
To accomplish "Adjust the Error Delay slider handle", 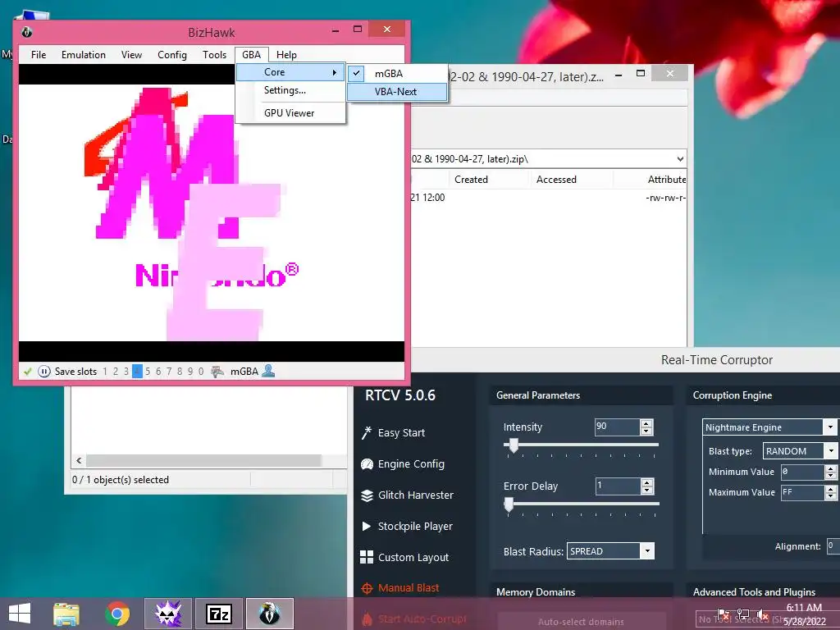I will click(x=509, y=504).
